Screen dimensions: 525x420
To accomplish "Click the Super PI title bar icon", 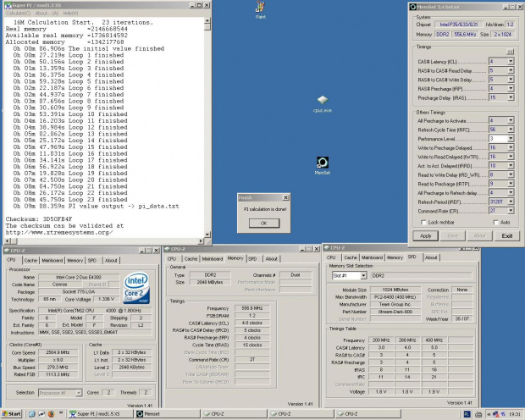I will click(x=8, y=6).
